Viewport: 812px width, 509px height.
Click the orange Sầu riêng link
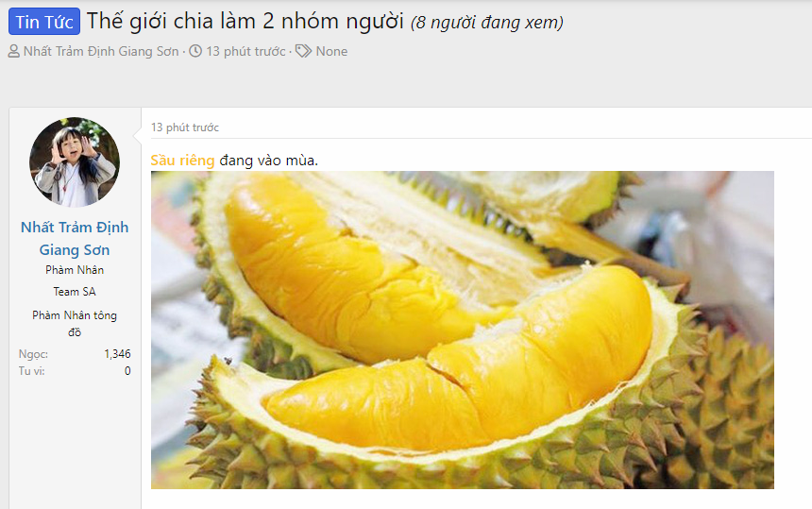click(x=182, y=161)
